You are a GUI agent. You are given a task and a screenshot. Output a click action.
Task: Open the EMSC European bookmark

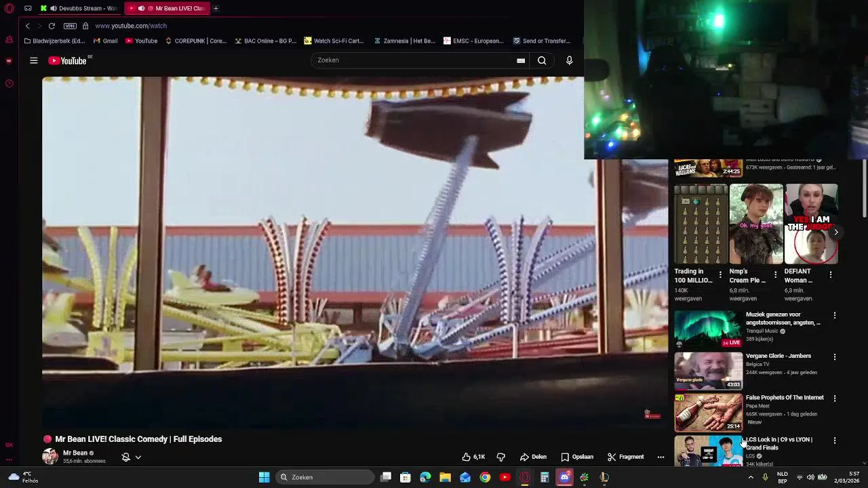(473, 41)
